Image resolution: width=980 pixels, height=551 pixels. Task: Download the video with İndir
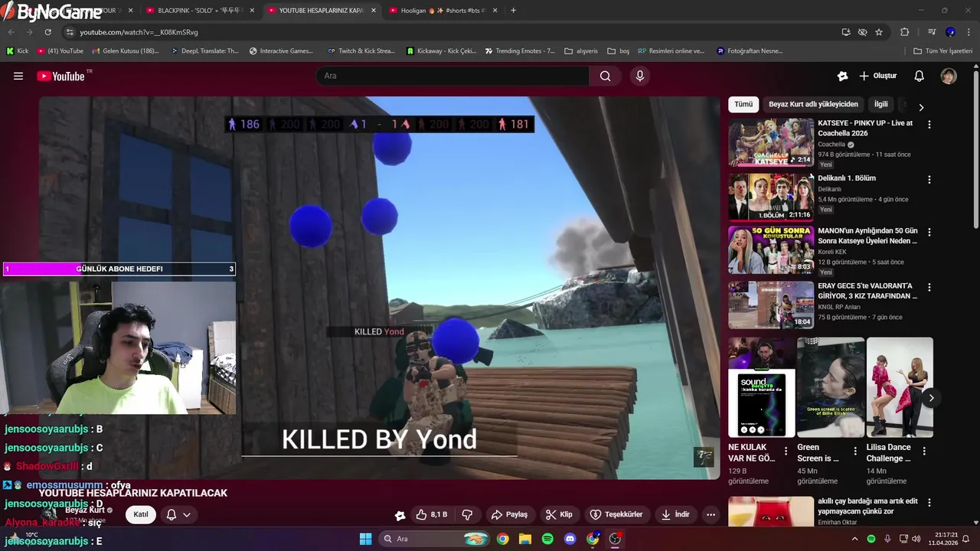[x=676, y=514]
